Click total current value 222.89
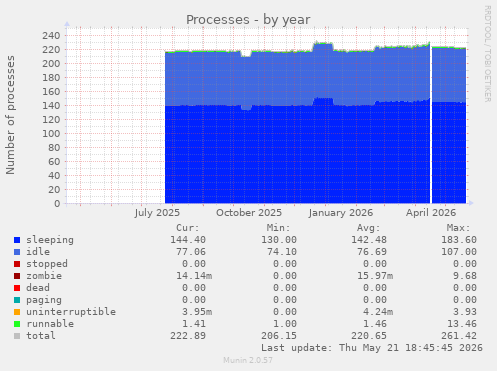 tap(188, 336)
